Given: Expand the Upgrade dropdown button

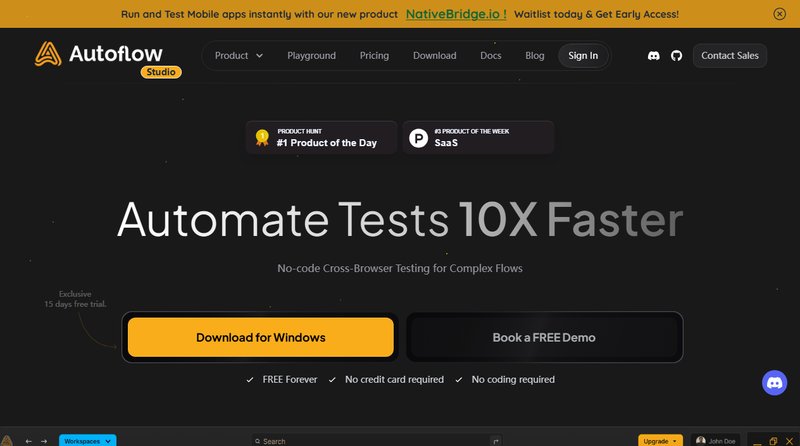Looking at the screenshot, I should (x=660, y=440).
